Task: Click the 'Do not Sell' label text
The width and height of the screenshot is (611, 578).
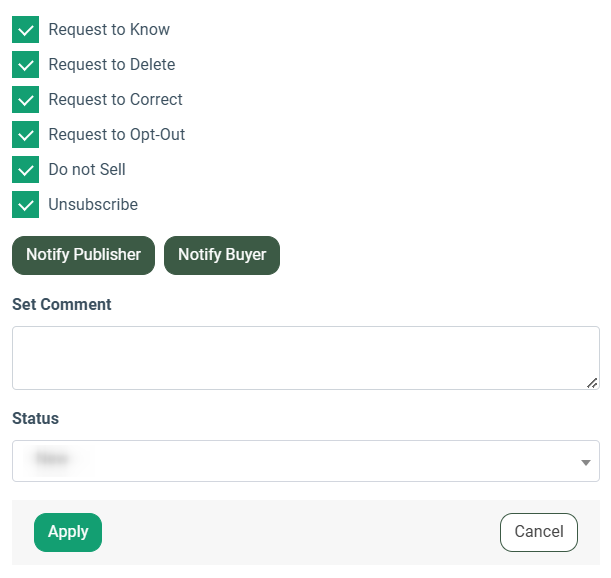Action: tap(87, 170)
